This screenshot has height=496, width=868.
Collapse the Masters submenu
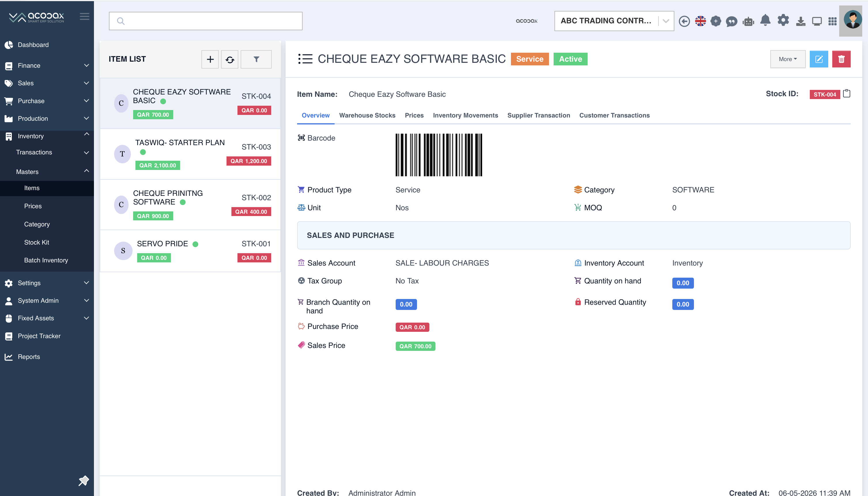coord(47,172)
